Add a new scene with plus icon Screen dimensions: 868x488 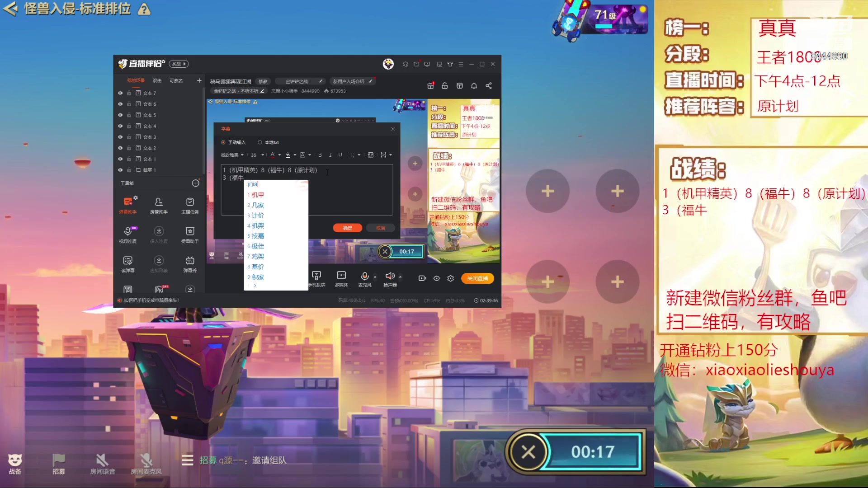point(199,80)
